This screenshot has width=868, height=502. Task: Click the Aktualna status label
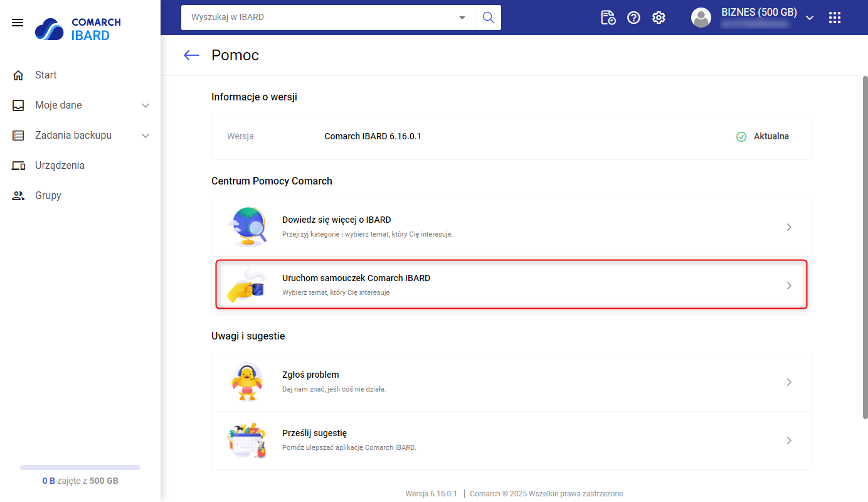click(x=771, y=136)
